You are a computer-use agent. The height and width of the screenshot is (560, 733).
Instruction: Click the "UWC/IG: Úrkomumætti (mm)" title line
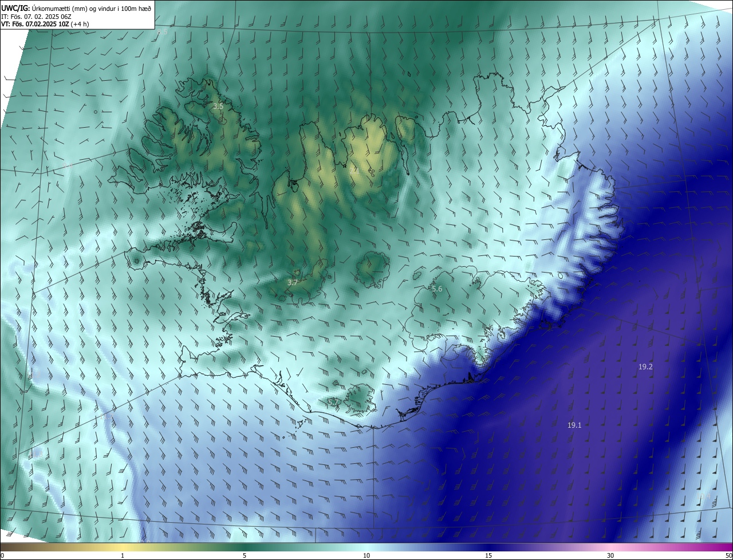(76, 8)
